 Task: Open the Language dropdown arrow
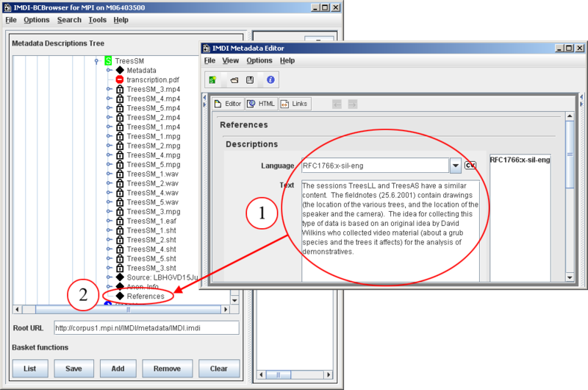(455, 166)
